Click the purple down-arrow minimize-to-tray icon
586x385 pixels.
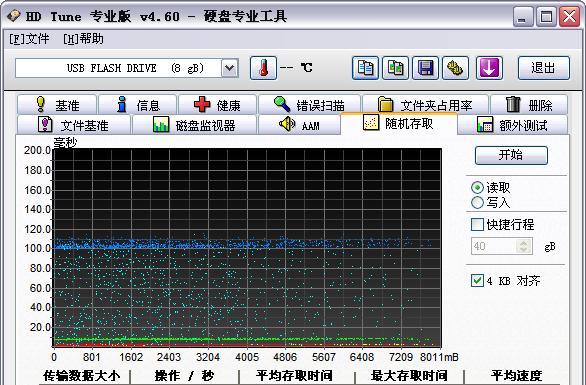(489, 68)
